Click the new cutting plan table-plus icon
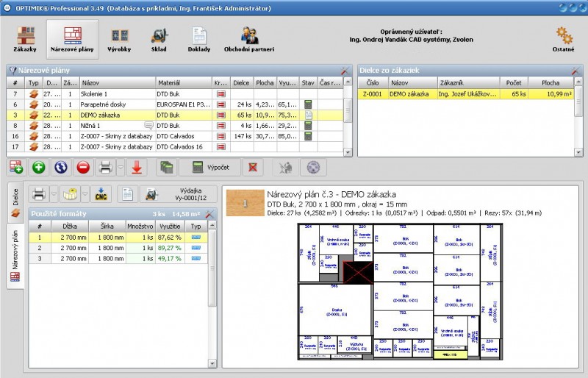The height and width of the screenshot is (378, 588). [15, 168]
